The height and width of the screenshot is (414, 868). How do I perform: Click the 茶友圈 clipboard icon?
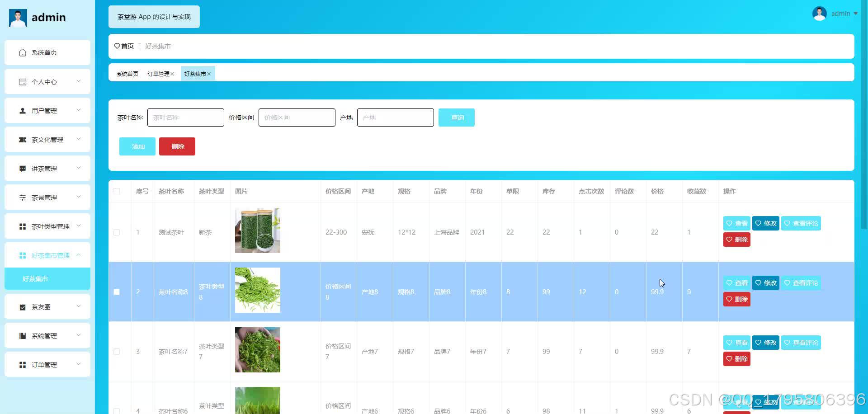(x=23, y=307)
